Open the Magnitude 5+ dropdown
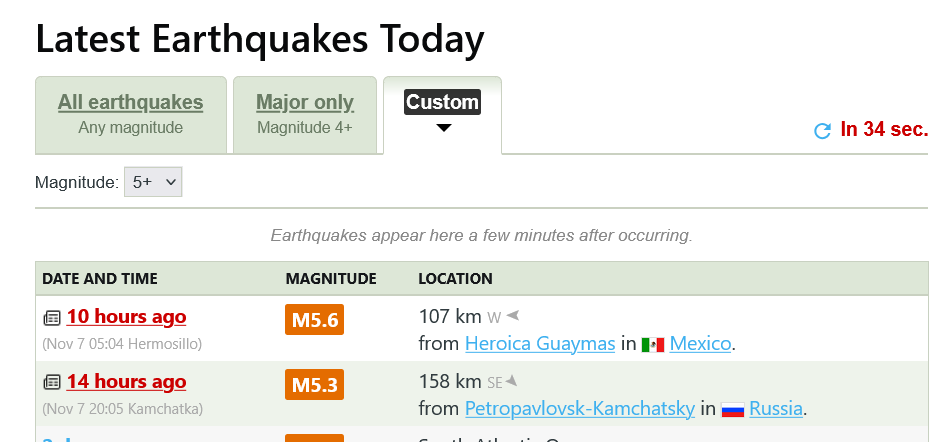 point(153,182)
